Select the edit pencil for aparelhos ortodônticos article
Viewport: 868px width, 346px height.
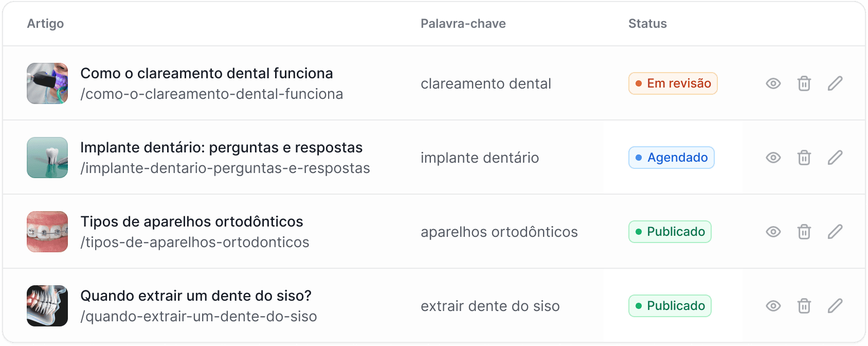point(835,232)
